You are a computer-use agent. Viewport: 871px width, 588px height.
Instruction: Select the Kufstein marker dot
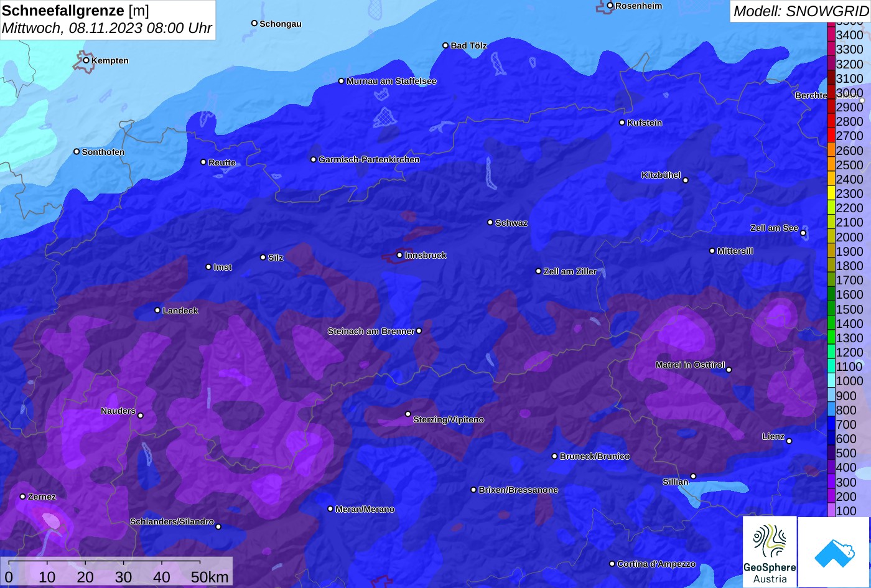[x=622, y=123]
